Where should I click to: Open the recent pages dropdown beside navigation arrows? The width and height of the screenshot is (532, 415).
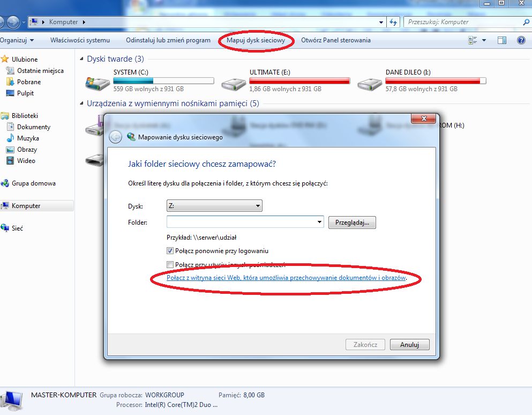click(24, 23)
